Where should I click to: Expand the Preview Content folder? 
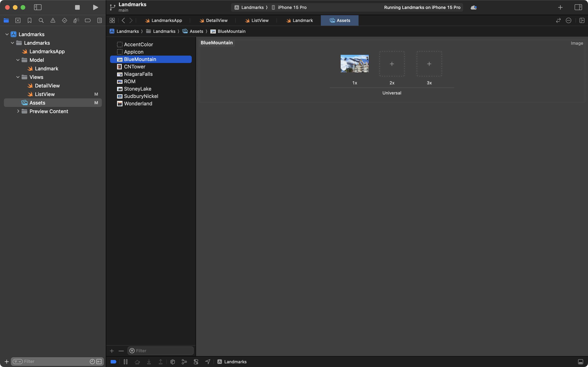pos(18,111)
